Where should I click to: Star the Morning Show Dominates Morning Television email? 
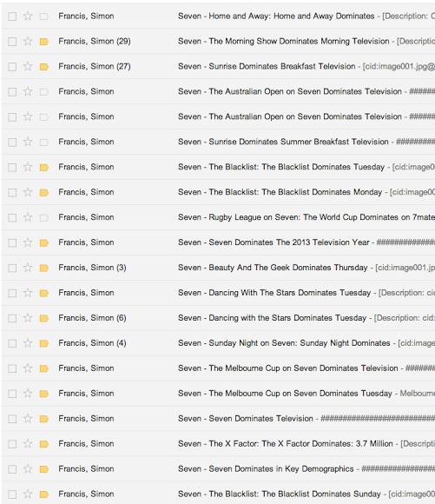(28, 41)
